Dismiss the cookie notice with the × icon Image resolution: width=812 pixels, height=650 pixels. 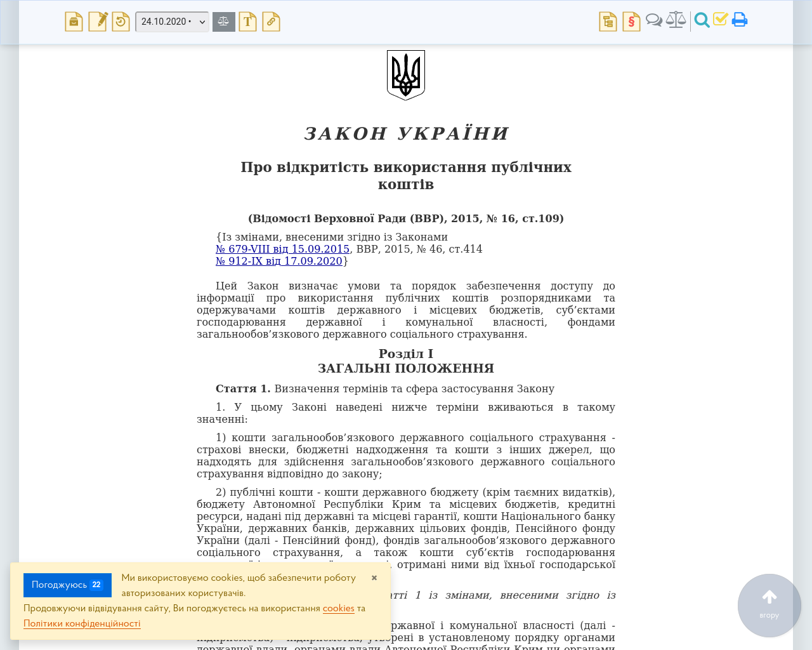(x=374, y=578)
